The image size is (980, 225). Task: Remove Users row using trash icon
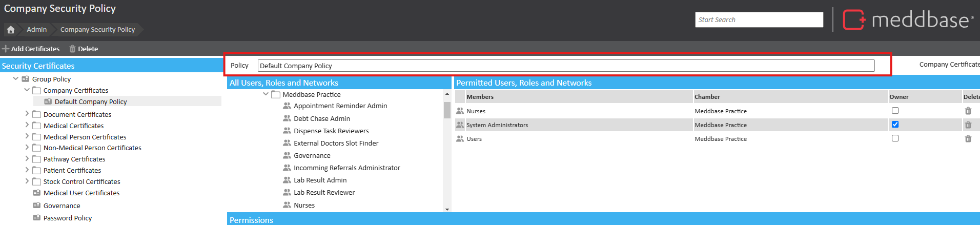point(968,138)
